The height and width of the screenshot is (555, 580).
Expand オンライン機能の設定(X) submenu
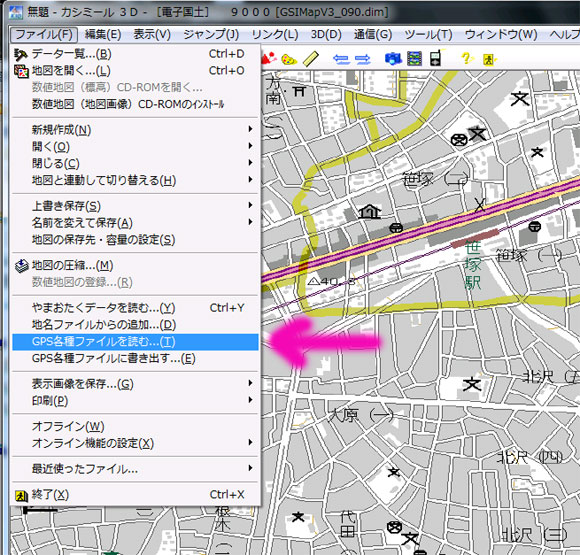[x=135, y=443]
